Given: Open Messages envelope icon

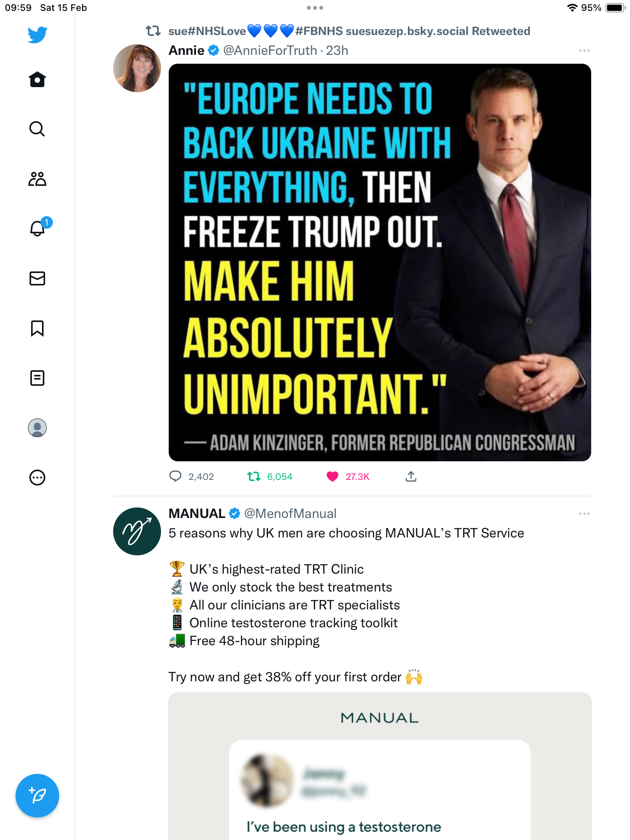Looking at the screenshot, I should (37, 278).
